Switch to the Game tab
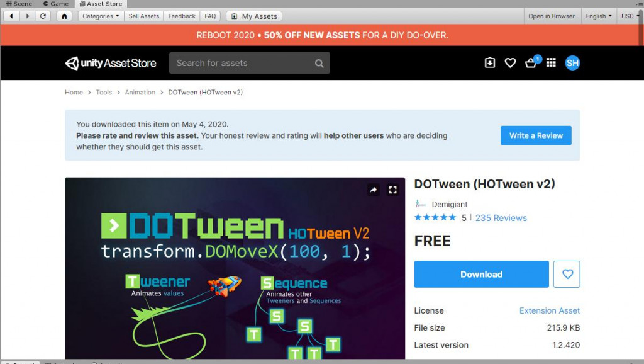The image size is (644, 364). (x=56, y=4)
